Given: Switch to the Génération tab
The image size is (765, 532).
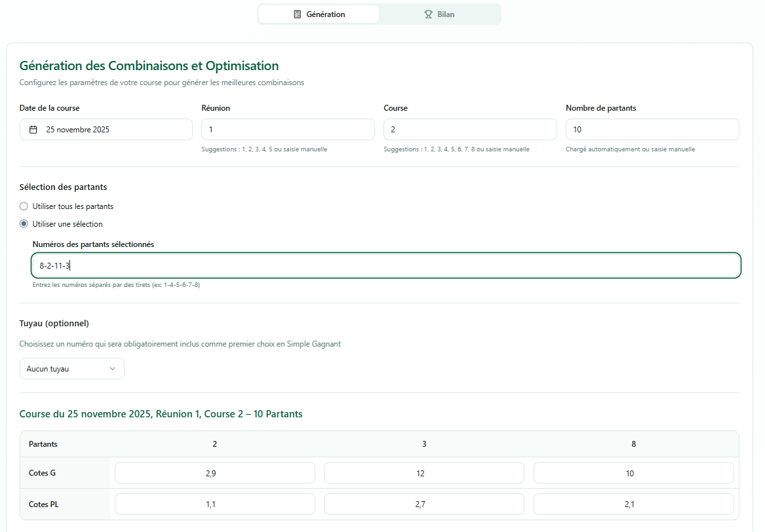Looking at the screenshot, I should click(319, 14).
